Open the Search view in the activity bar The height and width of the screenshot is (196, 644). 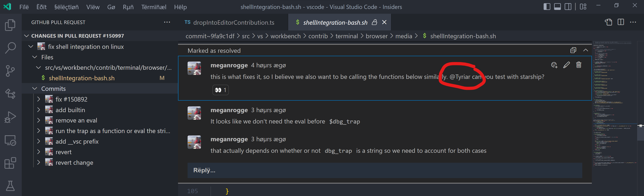(x=10, y=47)
